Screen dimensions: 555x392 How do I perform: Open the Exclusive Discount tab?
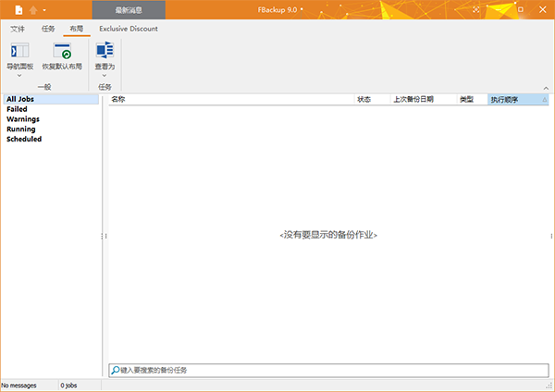click(x=129, y=29)
